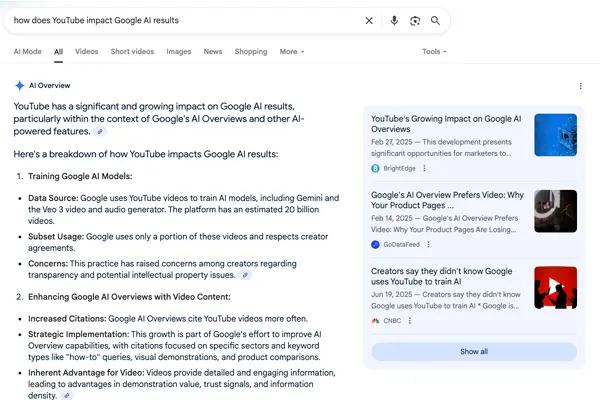The image size is (600, 400).
Task: Click the 'Data Source:' bullet label
Action: [53, 198]
